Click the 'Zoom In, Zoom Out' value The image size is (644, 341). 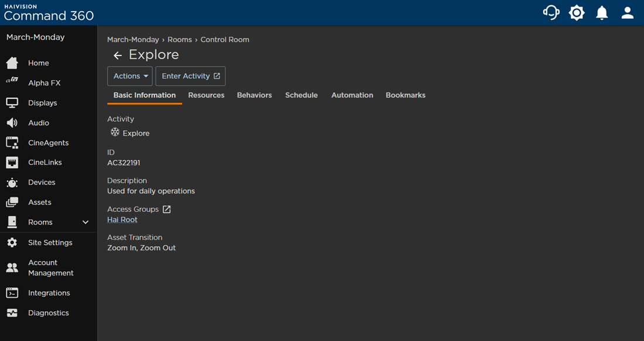(x=141, y=248)
